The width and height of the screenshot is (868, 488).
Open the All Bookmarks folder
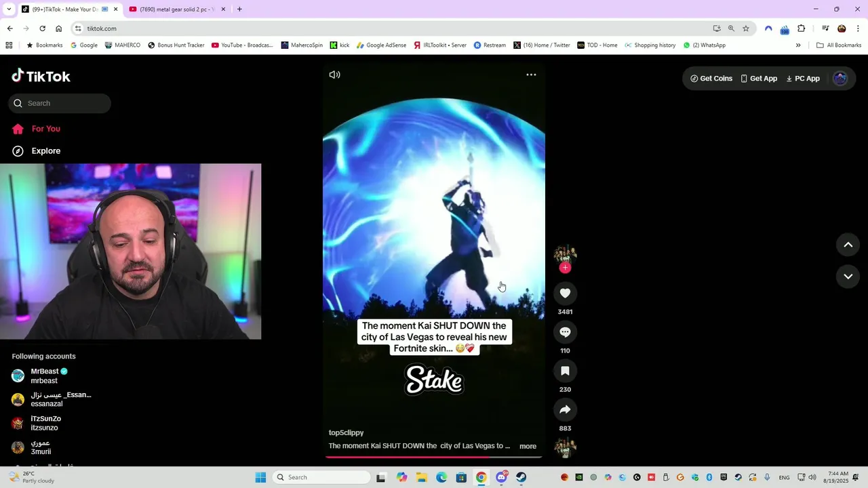click(x=839, y=45)
